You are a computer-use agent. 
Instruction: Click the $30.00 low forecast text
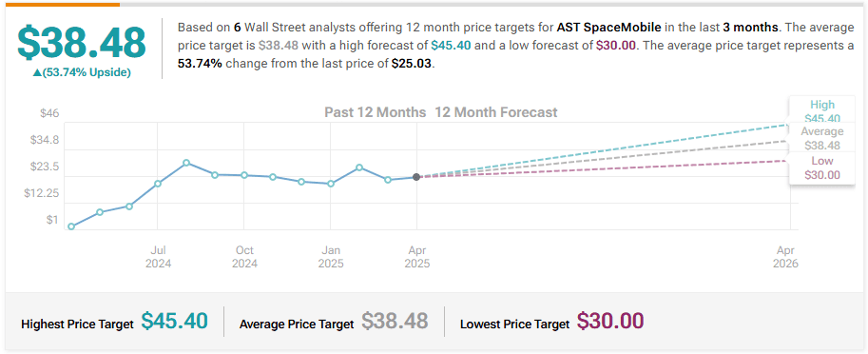pyautogui.click(x=616, y=46)
